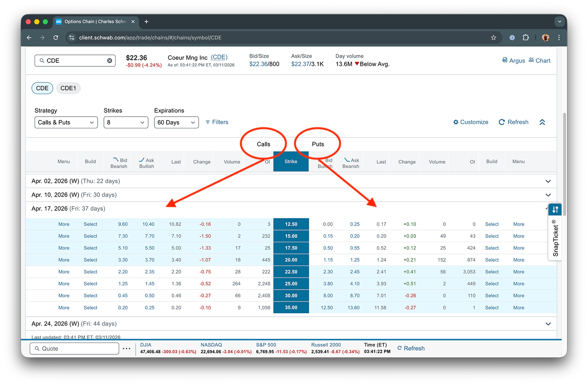Click the $22.37 ask price link
This screenshot has height=385, width=588.
(300, 64)
